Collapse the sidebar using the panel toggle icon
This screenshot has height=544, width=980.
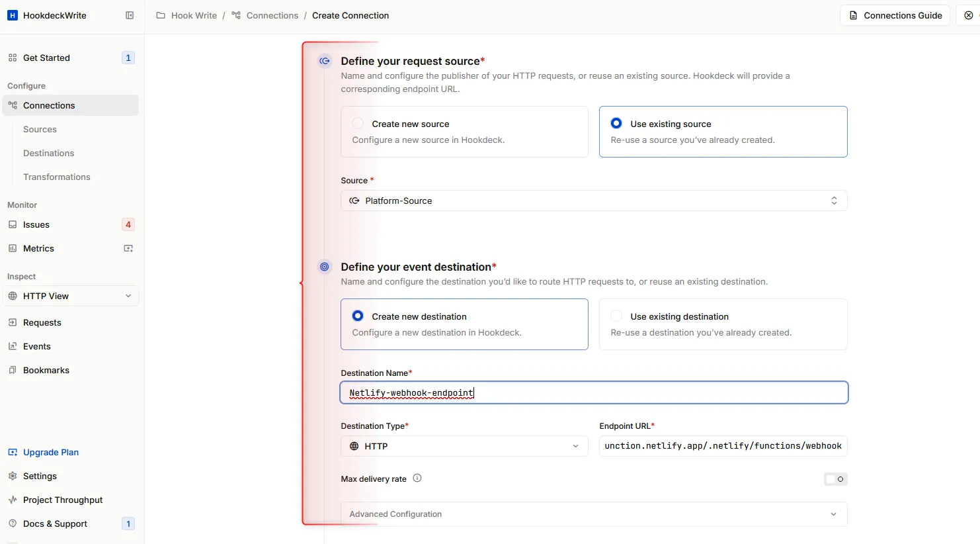tap(130, 15)
